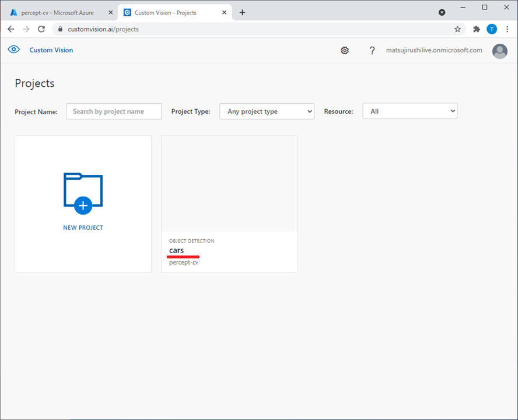Open the cars project title

click(176, 250)
